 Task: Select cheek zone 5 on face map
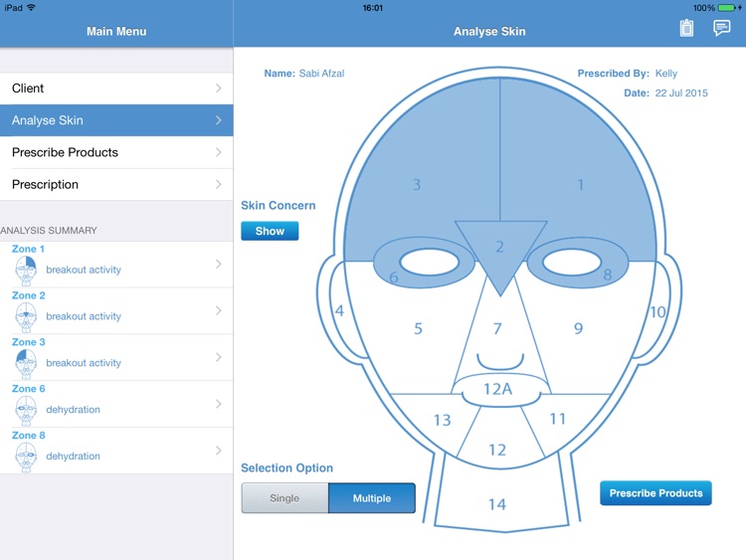(418, 329)
